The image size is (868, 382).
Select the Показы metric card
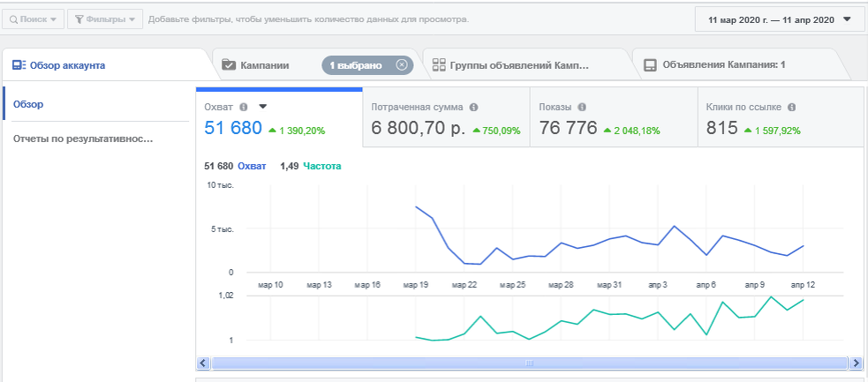[x=614, y=117]
